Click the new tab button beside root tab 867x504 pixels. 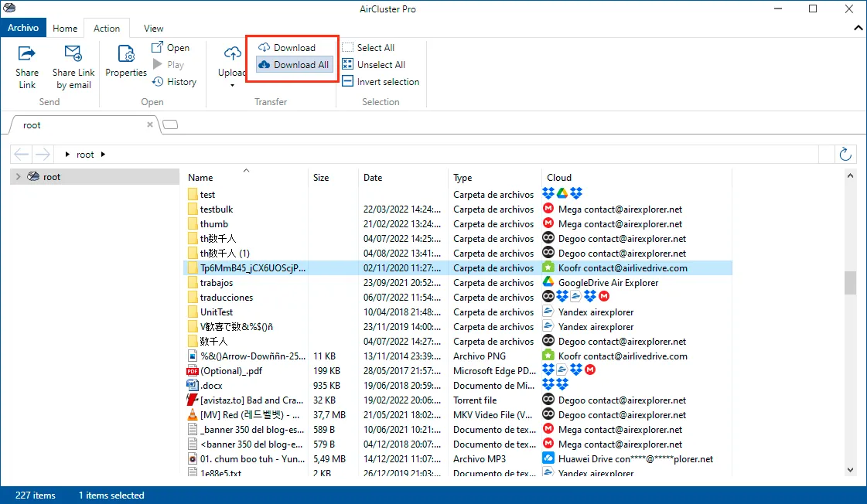170,124
